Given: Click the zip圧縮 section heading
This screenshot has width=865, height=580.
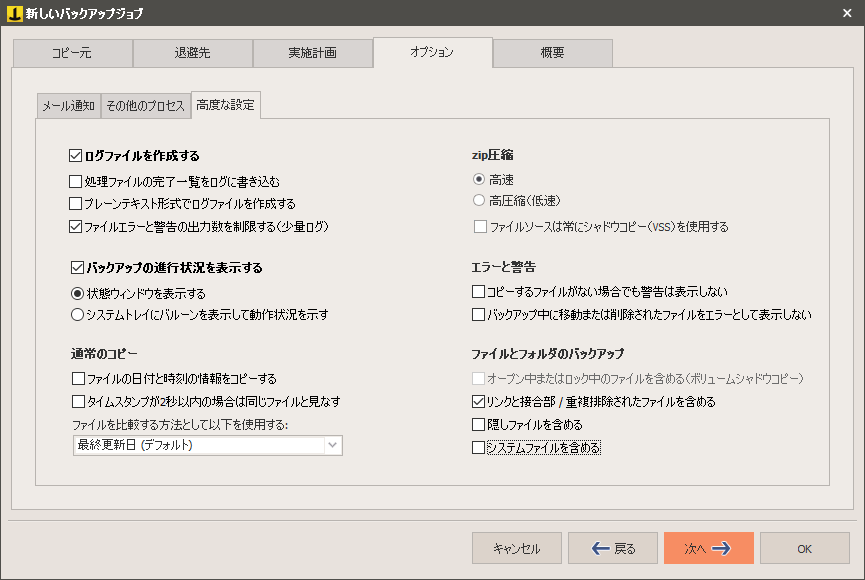Looking at the screenshot, I should 493,155.
